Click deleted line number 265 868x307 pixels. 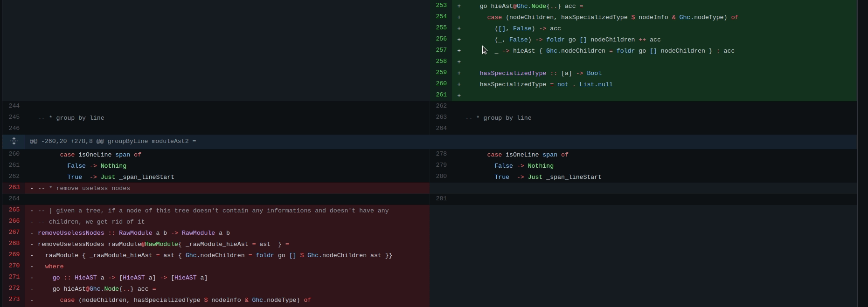coord(14,210)
